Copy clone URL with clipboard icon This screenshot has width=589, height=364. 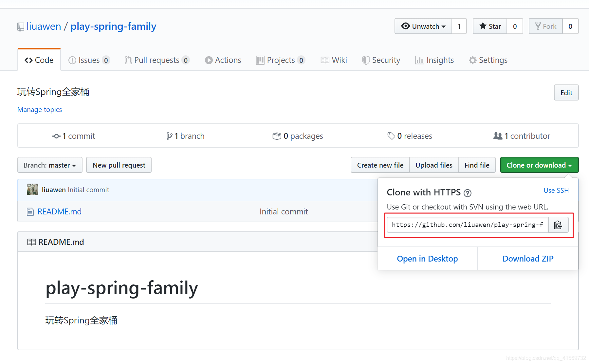click(x=558, y=225)
